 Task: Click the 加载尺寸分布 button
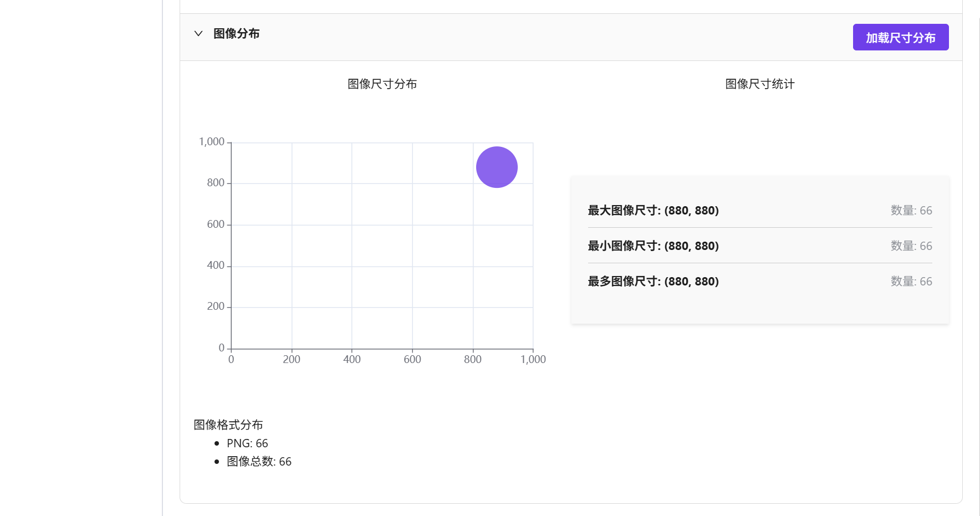pos(900,37)
